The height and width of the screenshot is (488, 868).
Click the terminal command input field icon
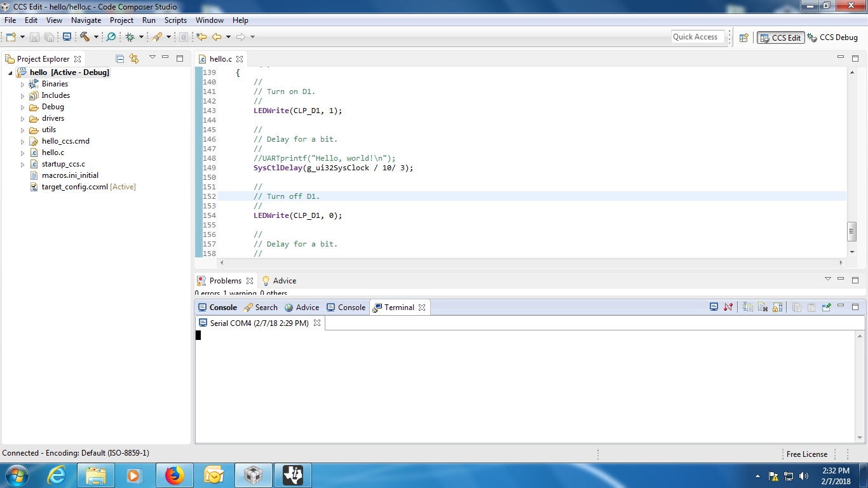(748, 307)
